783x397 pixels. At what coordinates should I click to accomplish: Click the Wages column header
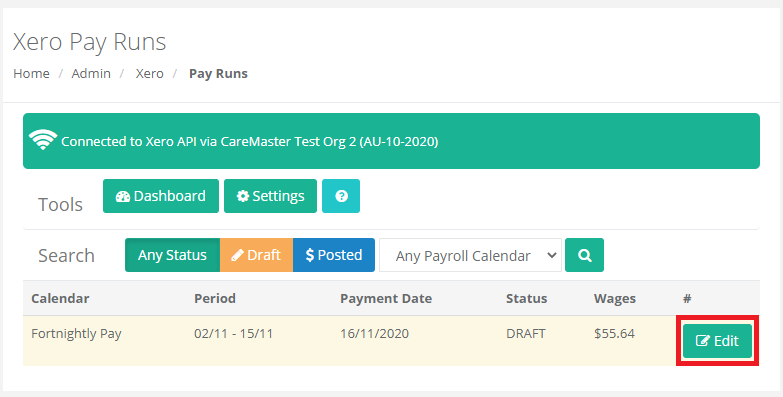click(x=615, y=298)
